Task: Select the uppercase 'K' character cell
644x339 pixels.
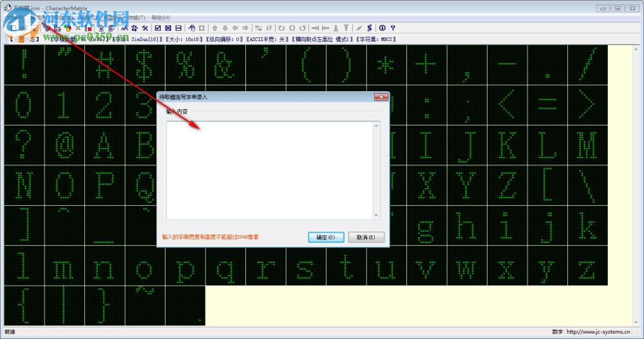Action: coord(507,145)
